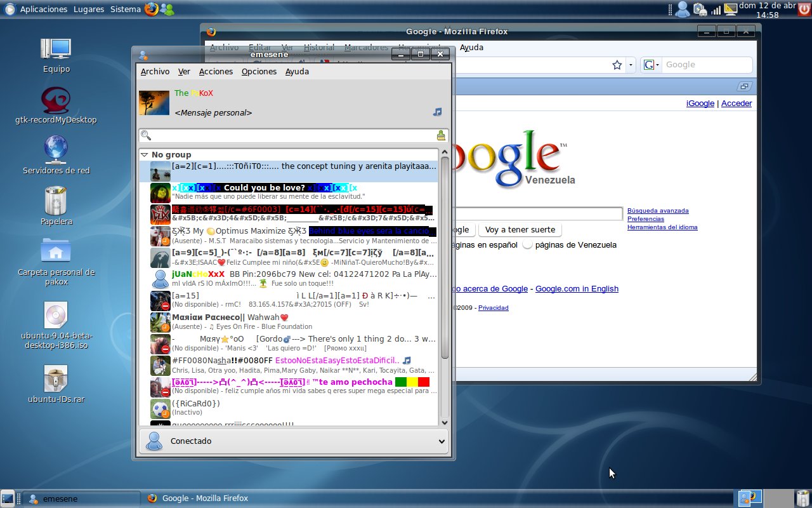The image size is (812, 508).
Task: Open gtk-recordMyDesktop desktop icon
Action: click(56, 105)
